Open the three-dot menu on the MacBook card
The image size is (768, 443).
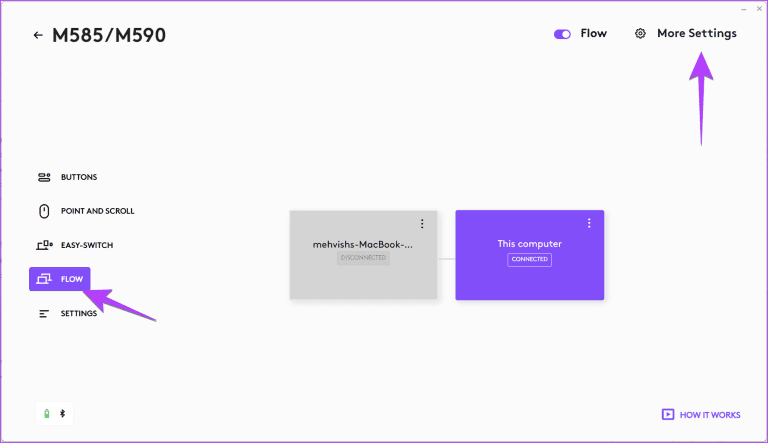coord(422,223)
